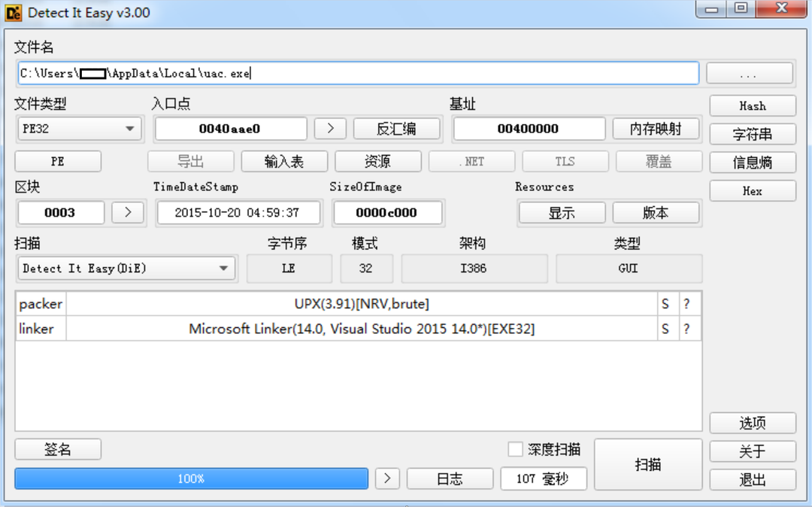This screenshot has width=812, height=507.
Task: Click the LE endianness field
Action: (x=289, y=269)
